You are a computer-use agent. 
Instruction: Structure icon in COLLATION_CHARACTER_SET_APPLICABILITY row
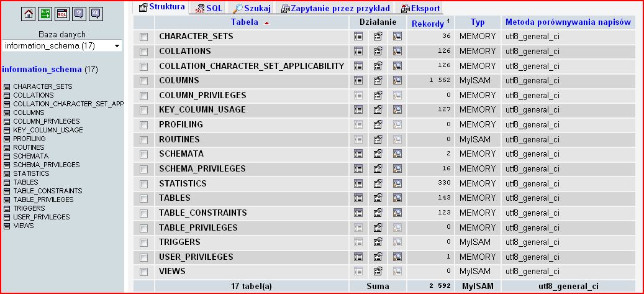point(378,66)
